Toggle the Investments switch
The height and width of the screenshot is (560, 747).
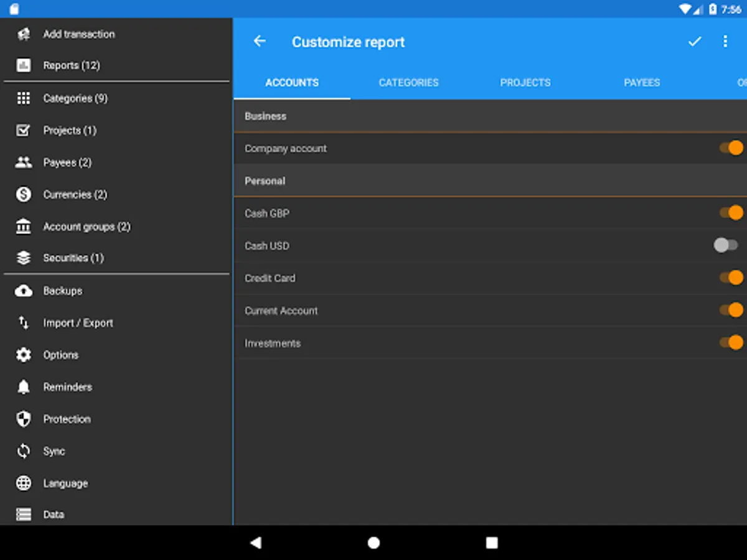click(x=731, y=342)
